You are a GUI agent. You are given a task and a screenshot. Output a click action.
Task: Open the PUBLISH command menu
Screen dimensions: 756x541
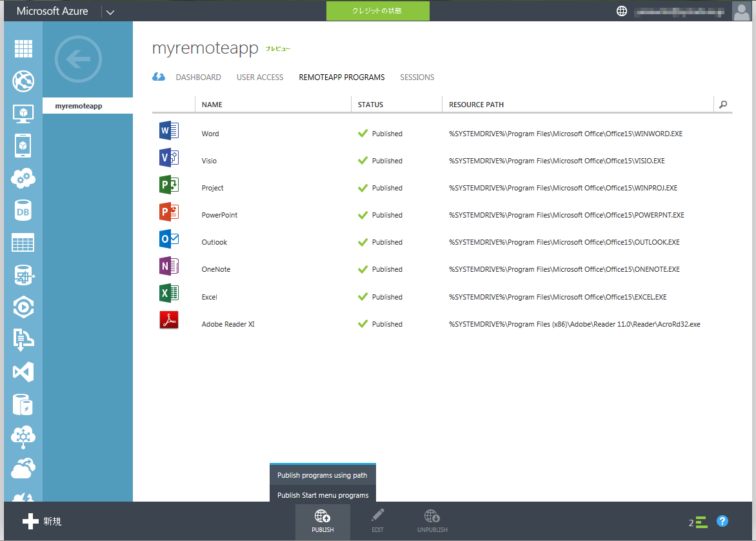[x=323, y=521]
